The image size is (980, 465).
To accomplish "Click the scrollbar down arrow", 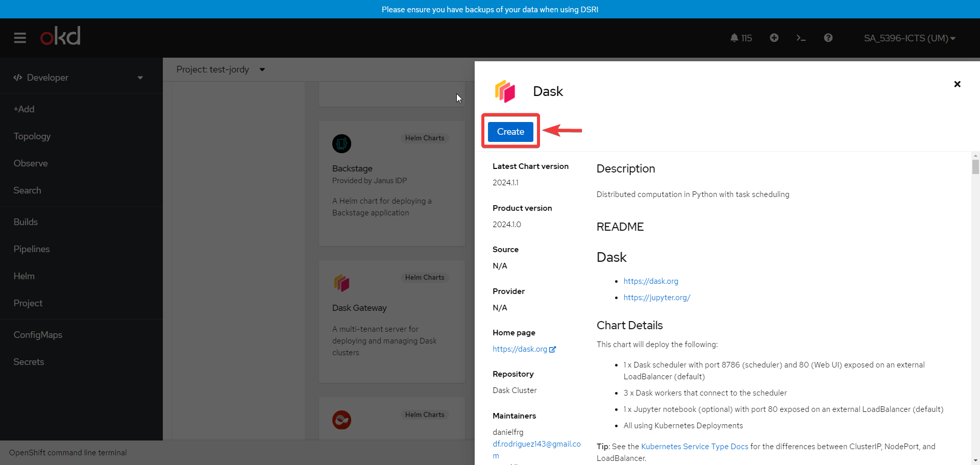I will click(975, 461).
